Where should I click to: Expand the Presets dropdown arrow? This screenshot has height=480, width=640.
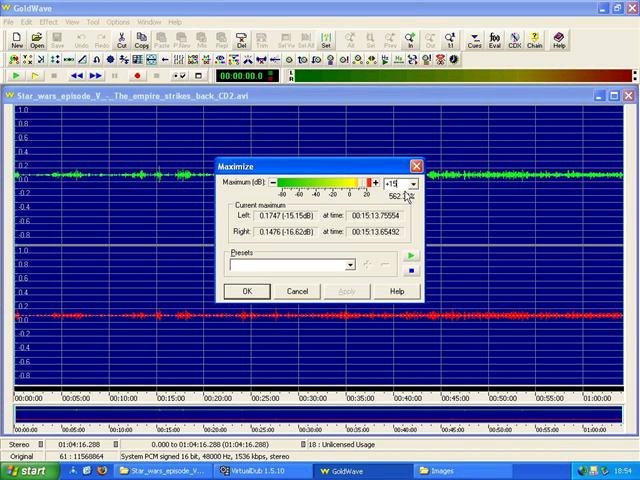pyautogui.click(x=350, y=265)
